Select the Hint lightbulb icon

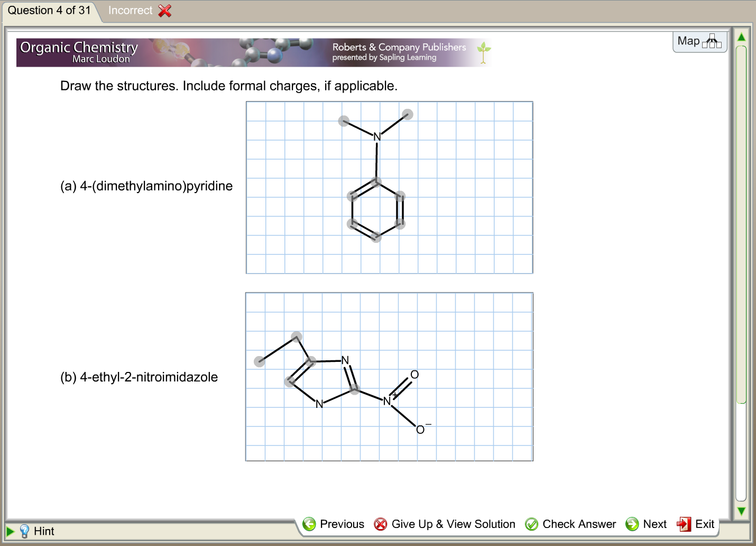24,531
